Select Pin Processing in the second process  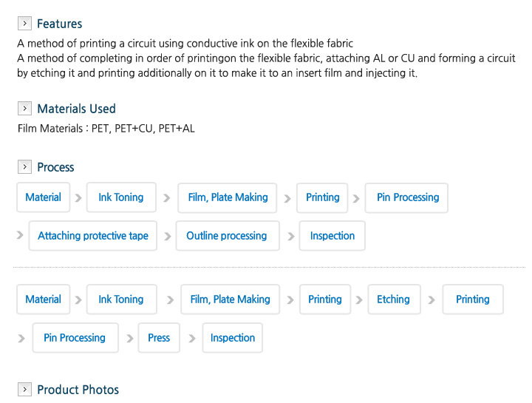pyautogui.click(x=75, y=338)
